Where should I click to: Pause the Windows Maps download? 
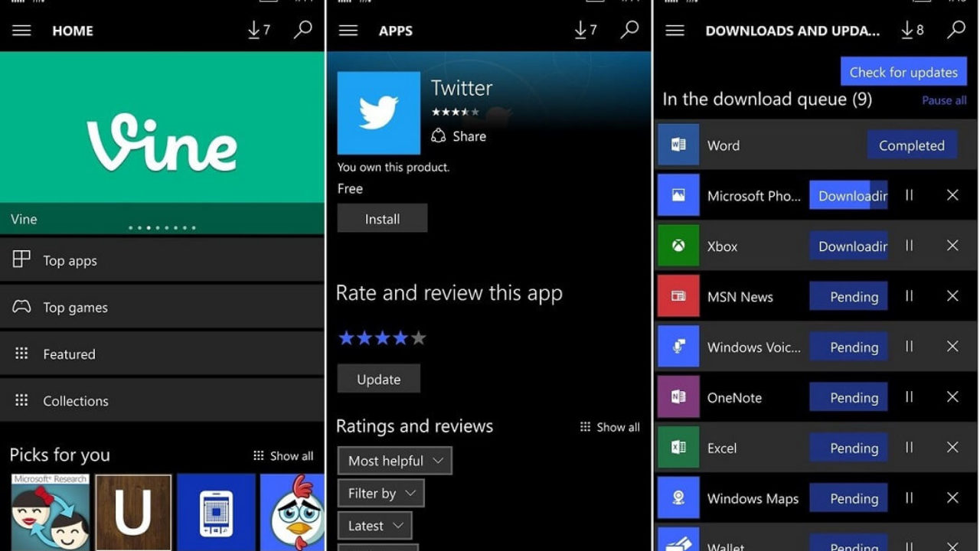(910, 498)
